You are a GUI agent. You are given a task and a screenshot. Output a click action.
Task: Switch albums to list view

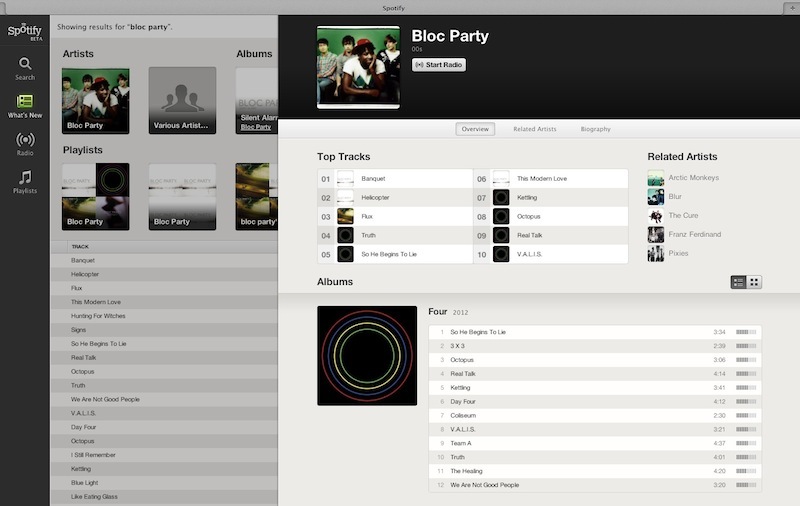point(738,282)
